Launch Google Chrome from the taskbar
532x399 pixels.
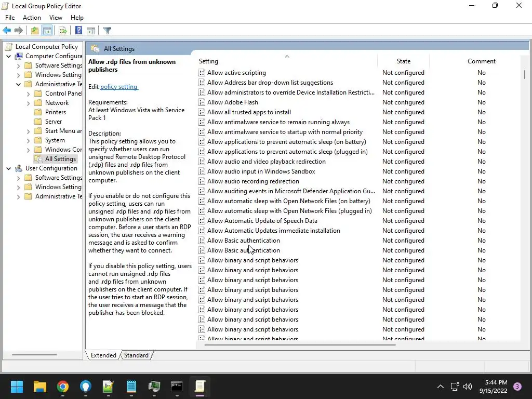tap(63, 387)
